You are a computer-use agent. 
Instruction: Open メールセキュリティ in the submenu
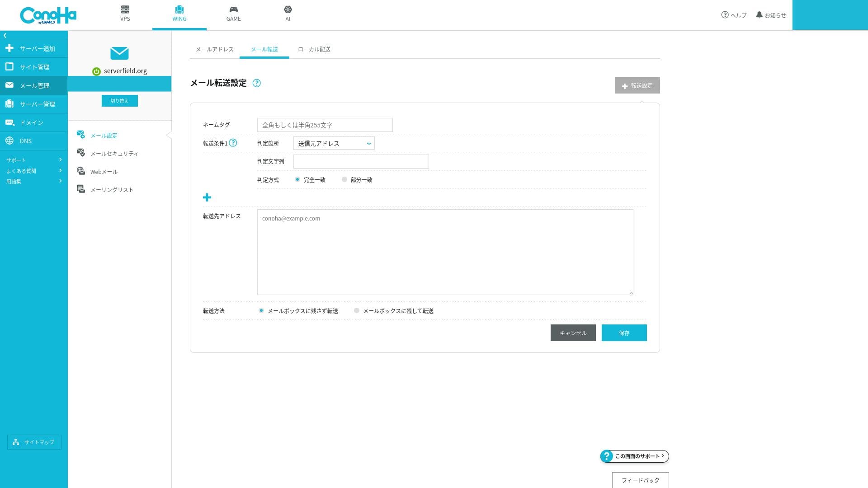[114, 154]
